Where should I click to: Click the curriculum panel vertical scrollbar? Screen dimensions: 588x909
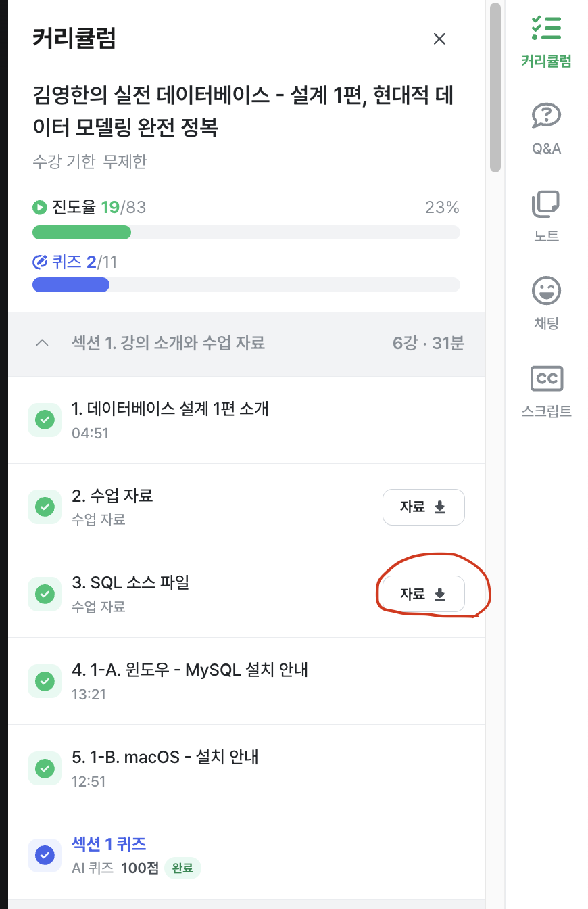[x=495, y=88]
